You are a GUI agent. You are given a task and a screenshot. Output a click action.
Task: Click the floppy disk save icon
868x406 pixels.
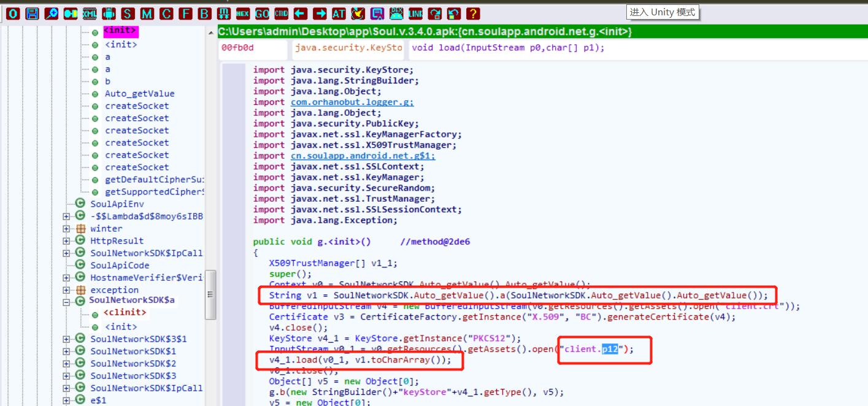[x=32, y=13]
